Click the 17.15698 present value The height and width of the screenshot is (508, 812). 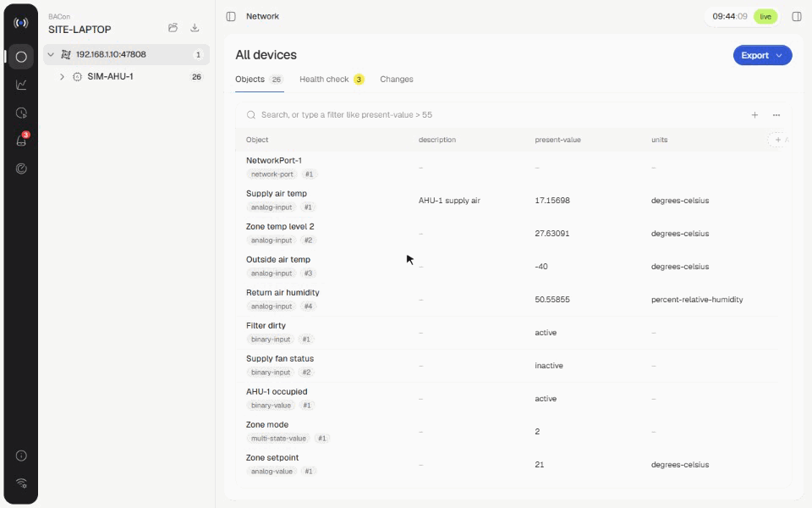[x=552, y=201]
